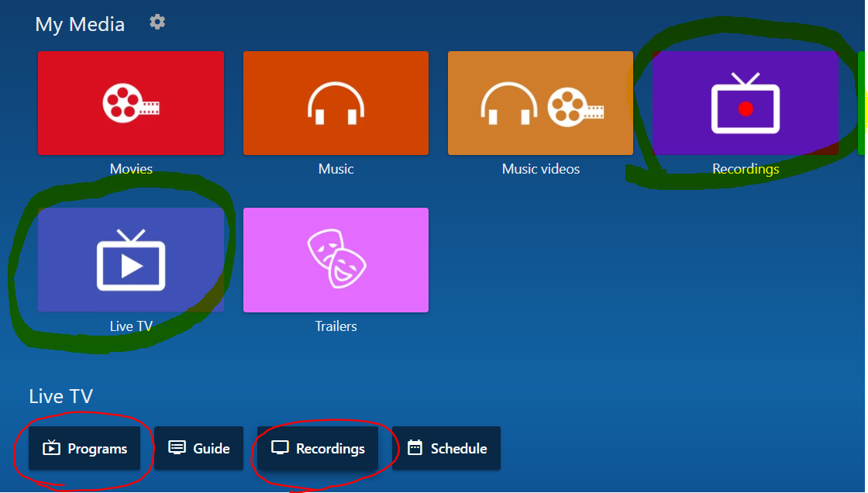This screenshot has width=868, height=493.
Task: Open Programs in Live TV section
Action: point(84,448)
